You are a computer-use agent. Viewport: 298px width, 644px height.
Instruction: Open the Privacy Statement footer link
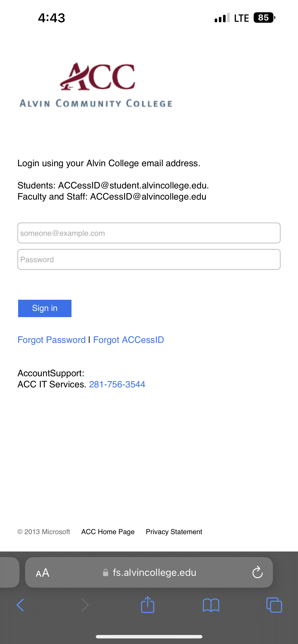(x=174, y=532)
